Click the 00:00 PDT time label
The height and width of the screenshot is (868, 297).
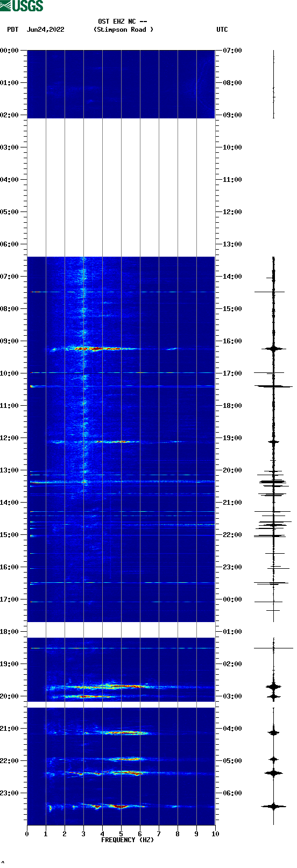tap(10, 51)
